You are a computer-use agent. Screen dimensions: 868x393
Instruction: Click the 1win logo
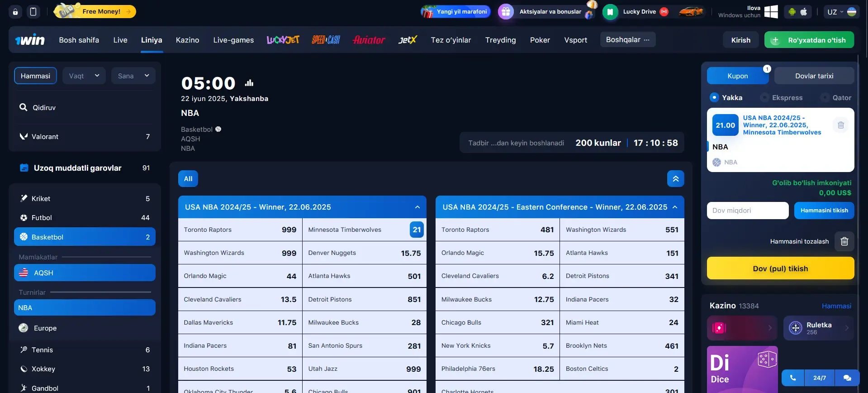point(30,40)
